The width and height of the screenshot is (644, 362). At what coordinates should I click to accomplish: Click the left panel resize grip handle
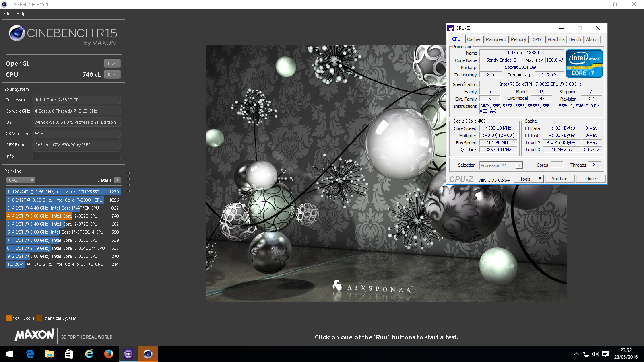[x=128, y=182]
